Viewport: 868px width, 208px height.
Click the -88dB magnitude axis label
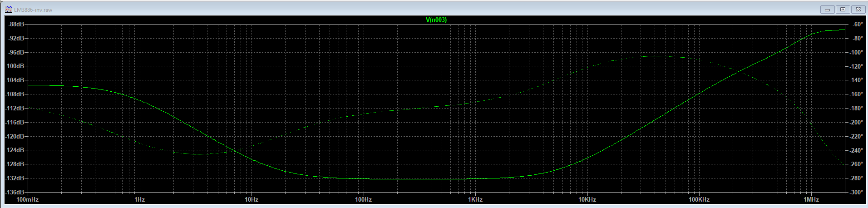16,24
